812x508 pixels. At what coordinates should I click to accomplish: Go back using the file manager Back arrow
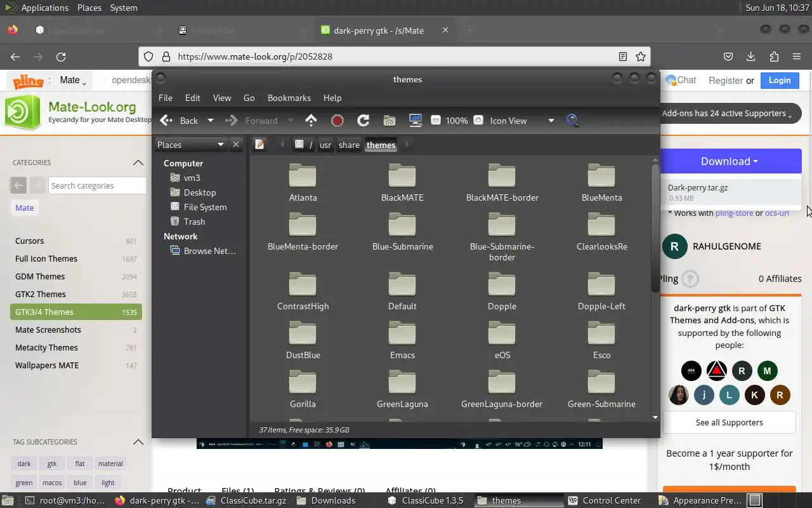point(179,121)
